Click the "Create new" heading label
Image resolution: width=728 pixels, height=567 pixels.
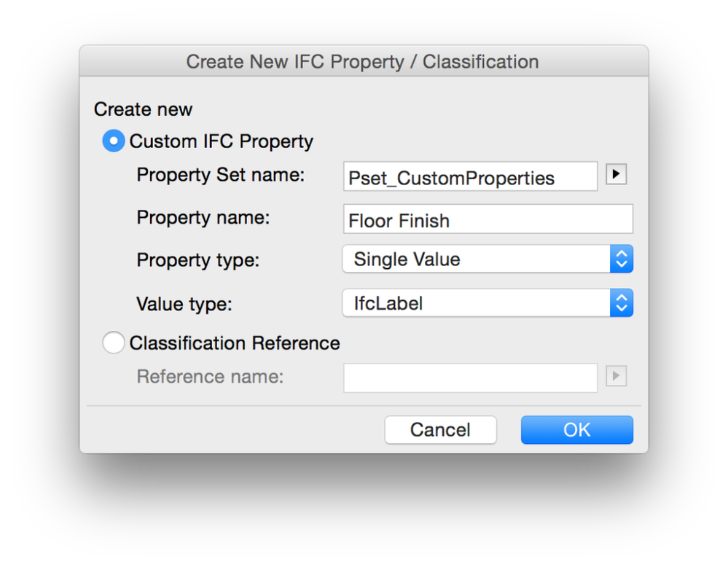point(143,109)
